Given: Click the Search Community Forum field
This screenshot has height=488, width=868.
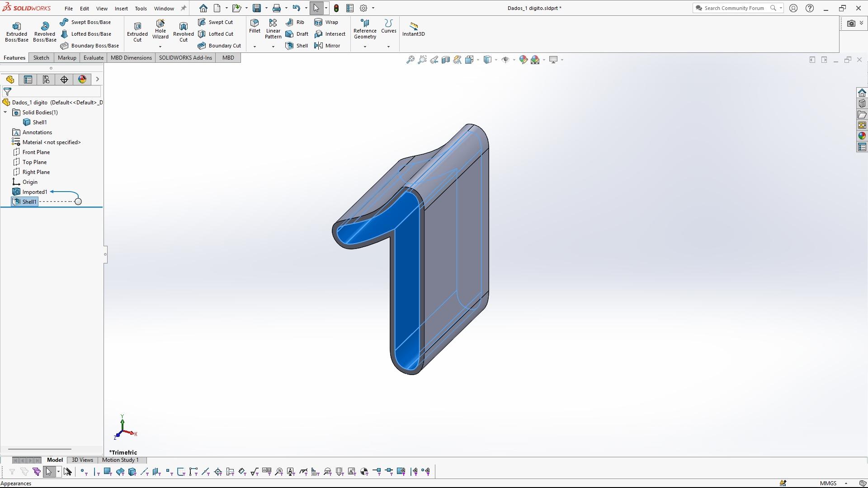Looking at the screenshot, I should coord(734,8).
